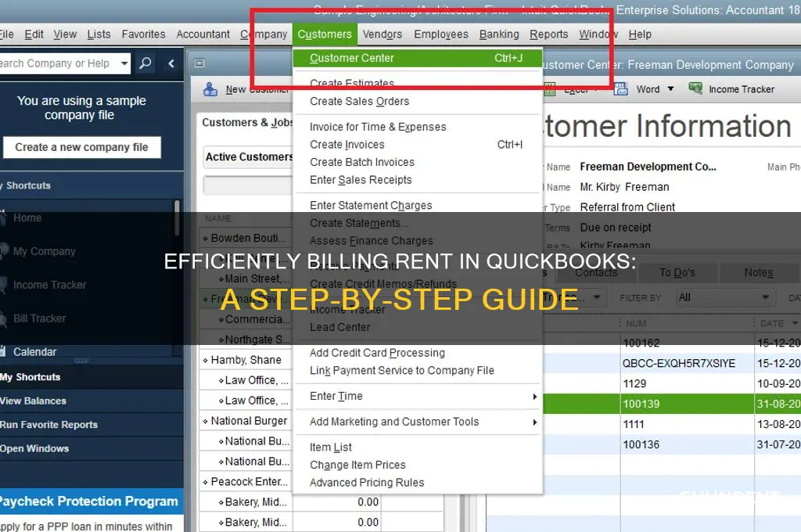Open the Favorites menu

coord(144,34)
